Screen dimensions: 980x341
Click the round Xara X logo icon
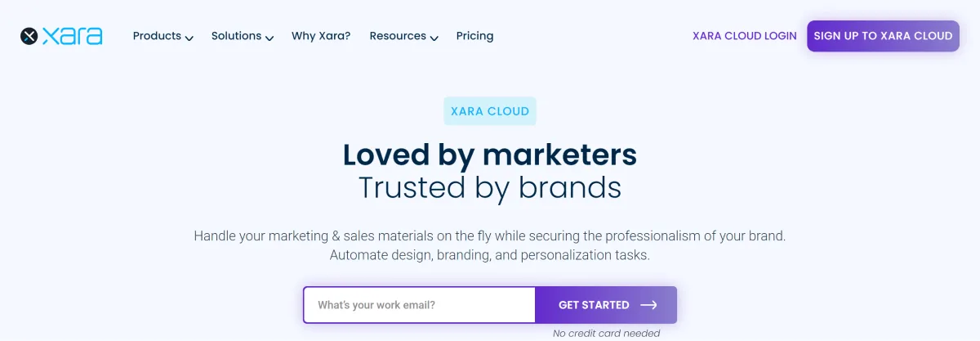click(x=29, y=36)
